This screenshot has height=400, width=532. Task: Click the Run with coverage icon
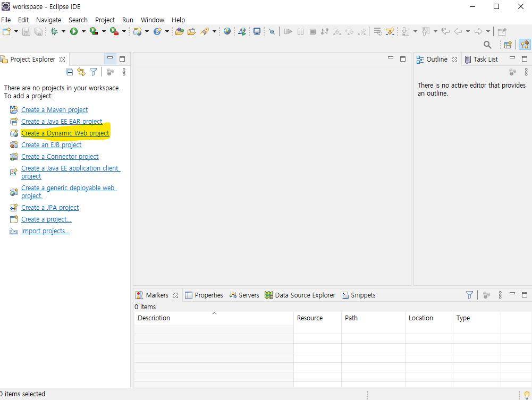(94, 31)
